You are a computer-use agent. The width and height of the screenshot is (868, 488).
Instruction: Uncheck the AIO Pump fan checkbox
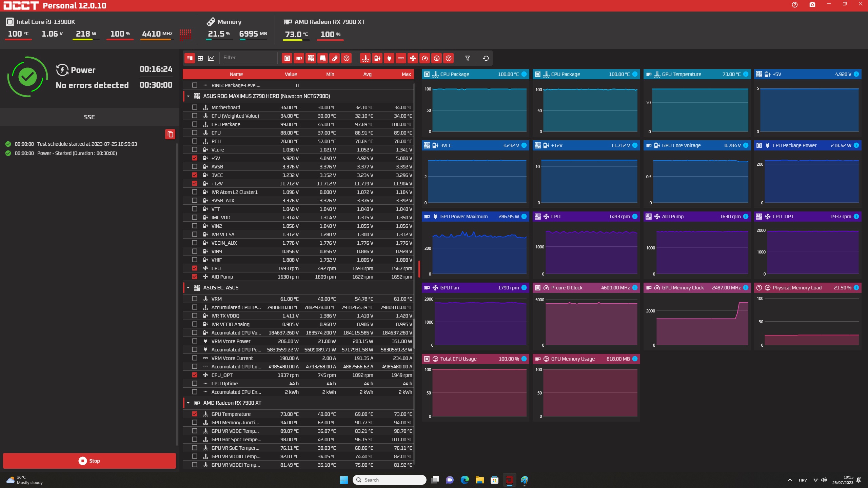tap(195, 277)
